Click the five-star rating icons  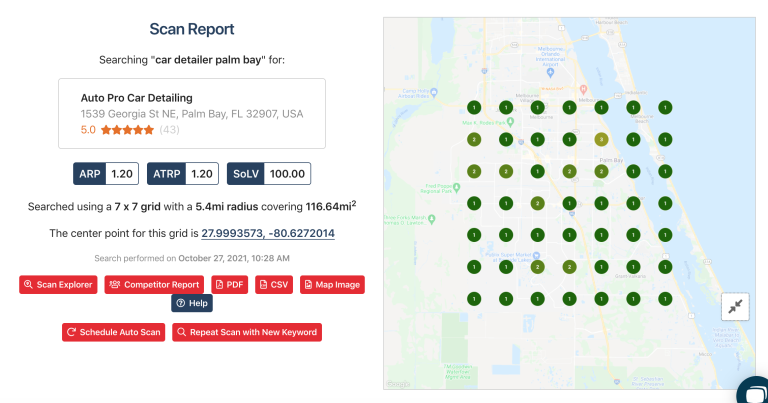[127, 130]
